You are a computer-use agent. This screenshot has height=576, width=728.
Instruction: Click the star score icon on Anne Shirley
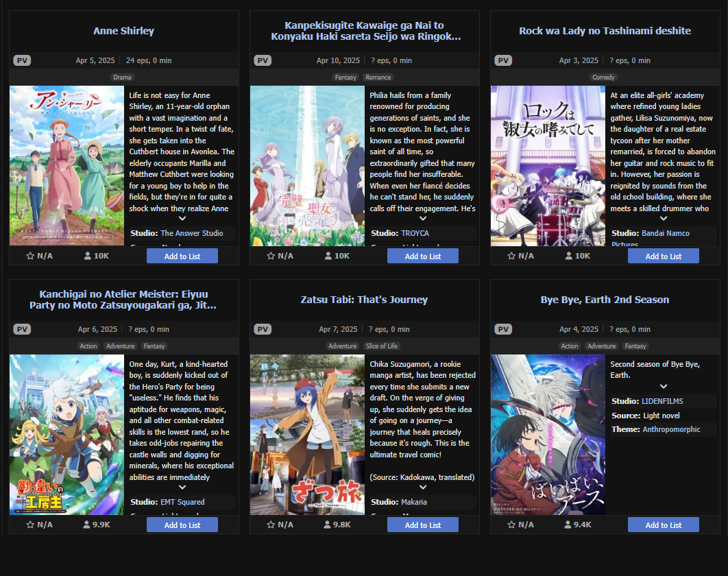tap(30, 256)
